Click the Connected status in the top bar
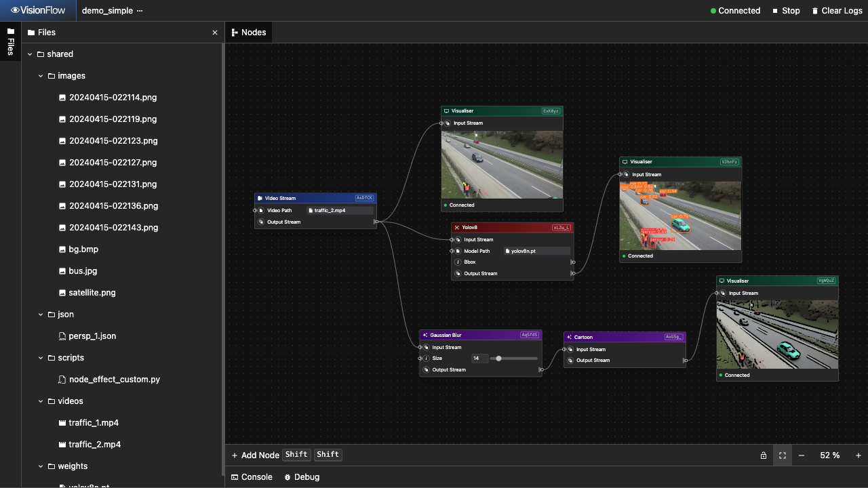The image size is (868, 488). [x=735, y=11]
